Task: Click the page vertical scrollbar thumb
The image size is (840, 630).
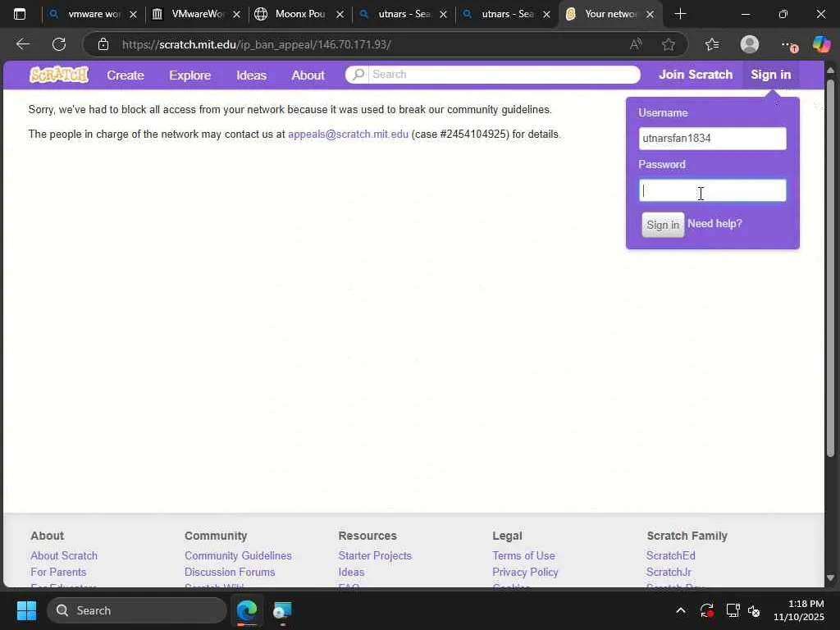Action: pos(830,268)
